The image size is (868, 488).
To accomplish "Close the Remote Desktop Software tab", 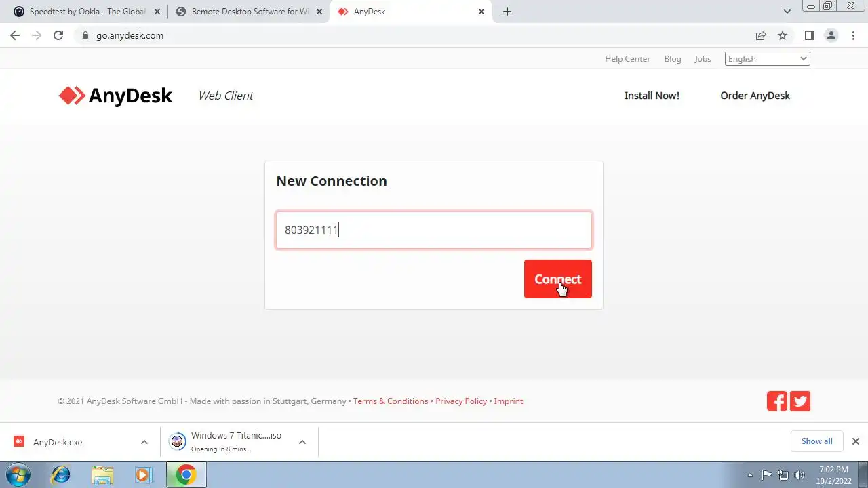I will pos(319,12).
